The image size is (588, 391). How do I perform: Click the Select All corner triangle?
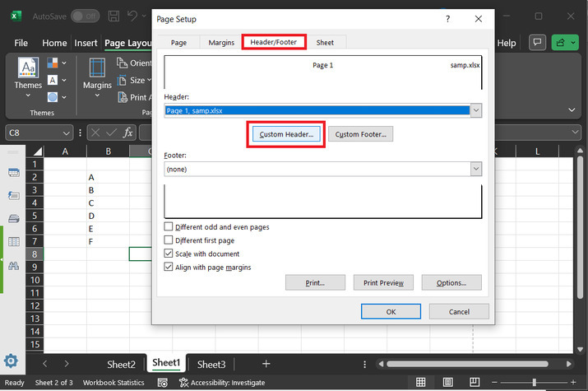[38, 151]
